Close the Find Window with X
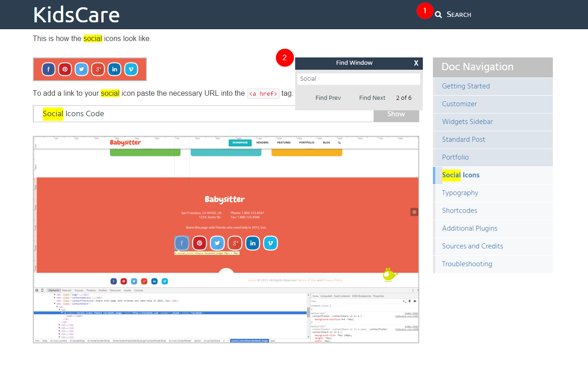This screenshot has height=372, width=588. 416,63
